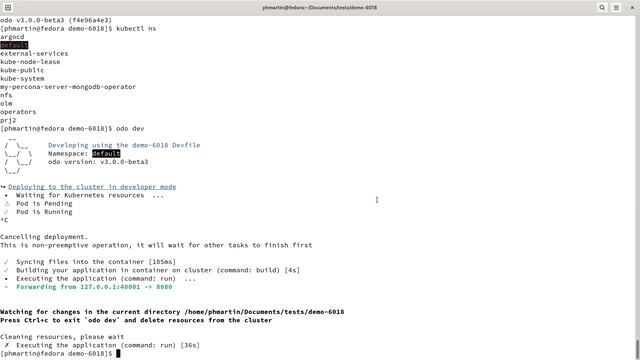Click the 'nfs' namespace line
This screenshot has height=360, width=640.
[6, 95]
